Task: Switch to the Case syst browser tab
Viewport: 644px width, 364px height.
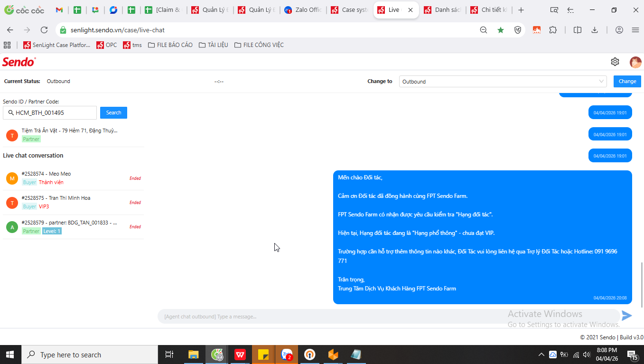Action: [x=350, y=10]
